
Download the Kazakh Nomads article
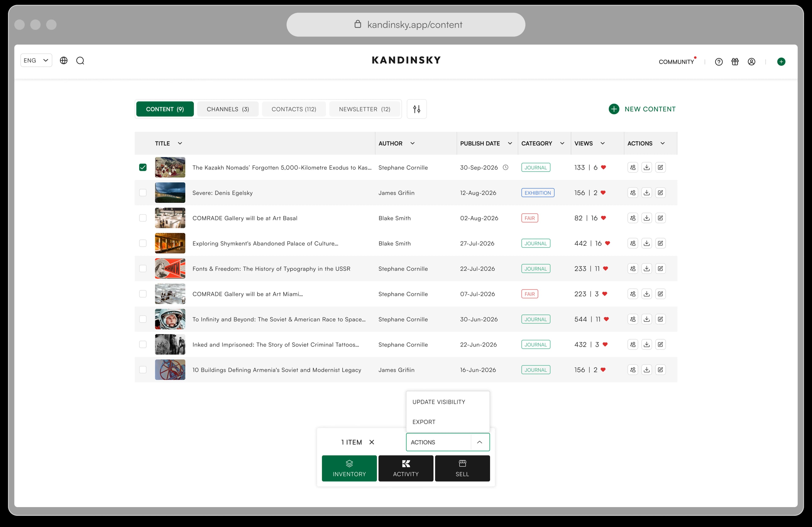click(646, 167)
